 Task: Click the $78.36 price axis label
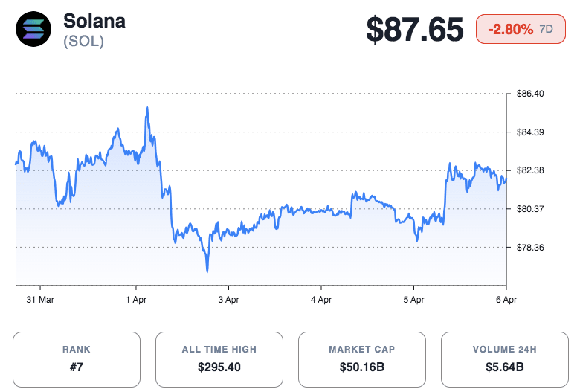click(x=530, y=247)
